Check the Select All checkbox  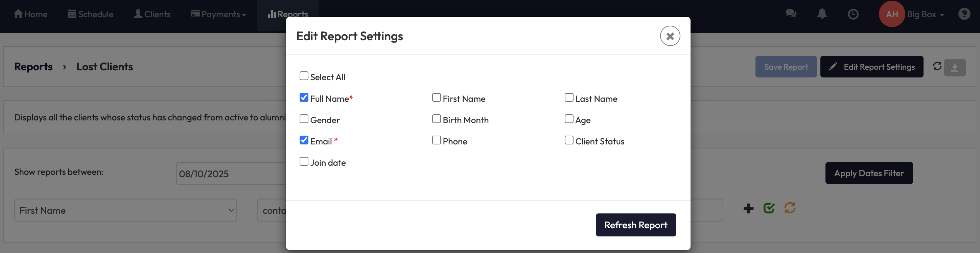pyautogui.click(x=304, y=76)
